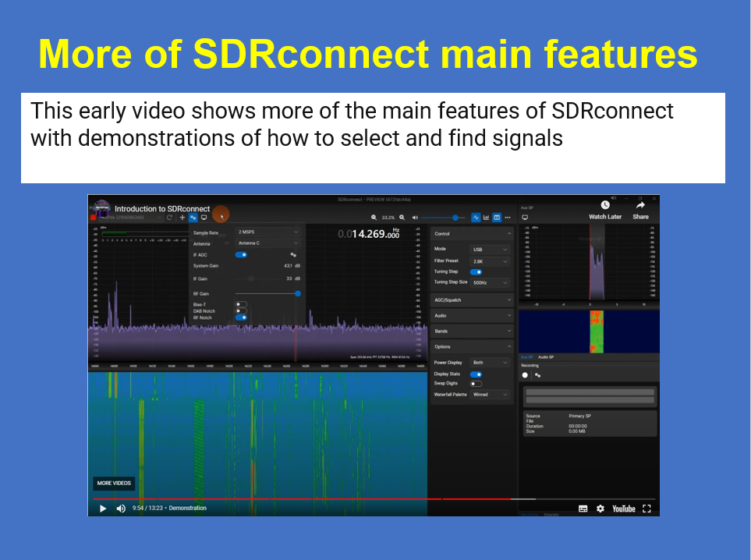Toggle the side panel layout icon
This screenshot has width=751, height=560.
click(497, 218)
